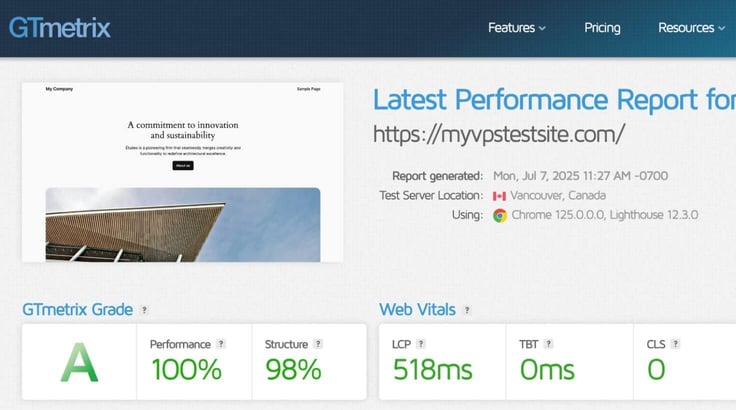Click the TBT help question mark
This screenshot has width=736, height=410.
pos(548,344)
